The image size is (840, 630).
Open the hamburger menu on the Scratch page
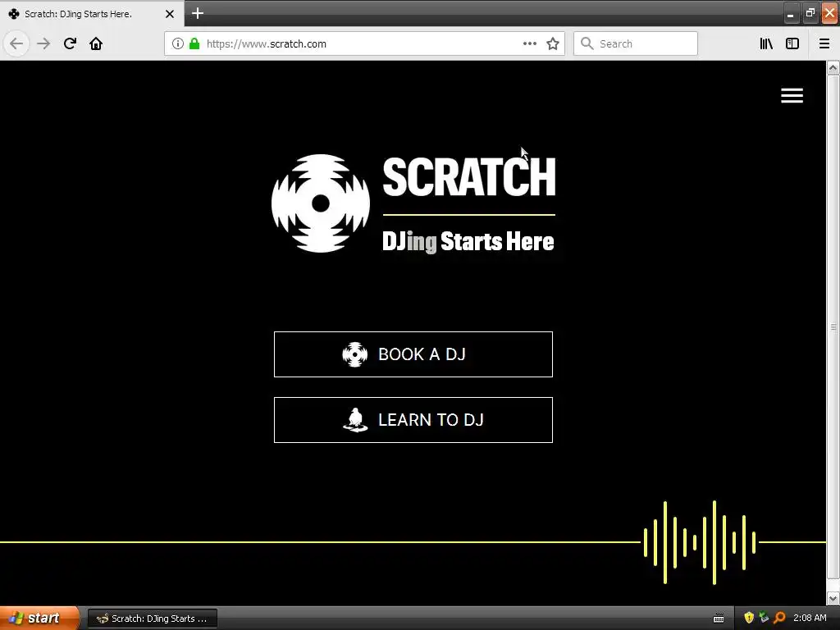pyautogui.click(x=792, y=95)
